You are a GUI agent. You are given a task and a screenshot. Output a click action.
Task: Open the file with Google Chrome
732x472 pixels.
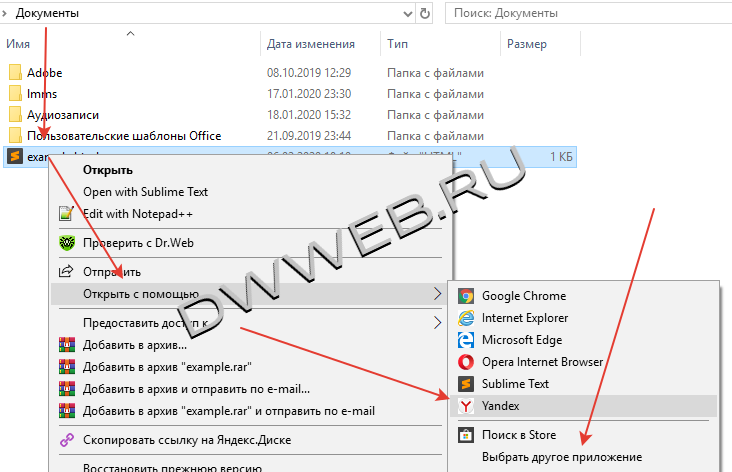coord(524,296)
